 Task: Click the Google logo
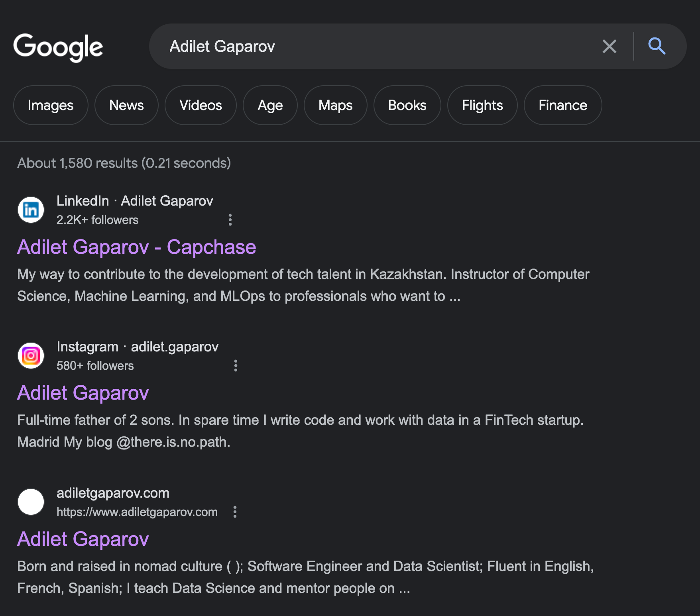point(58,47)
